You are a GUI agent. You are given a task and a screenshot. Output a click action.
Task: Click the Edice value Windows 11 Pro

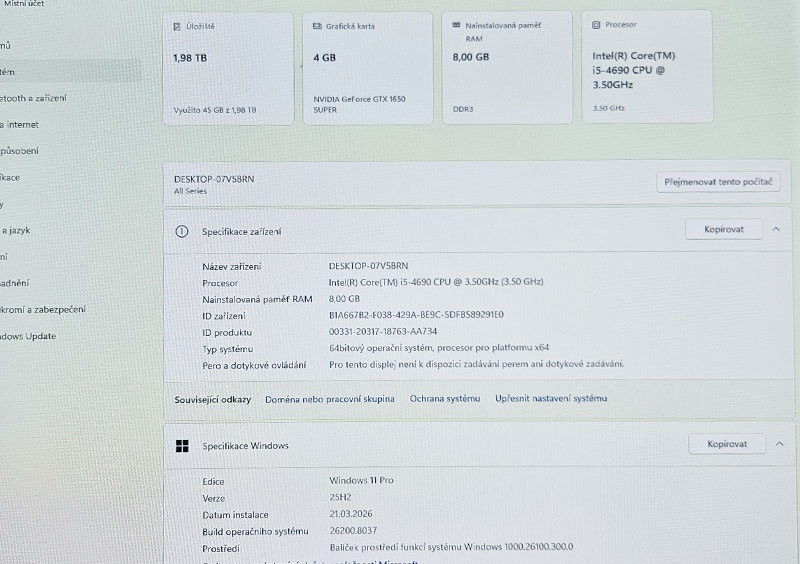tap(361, 481)
